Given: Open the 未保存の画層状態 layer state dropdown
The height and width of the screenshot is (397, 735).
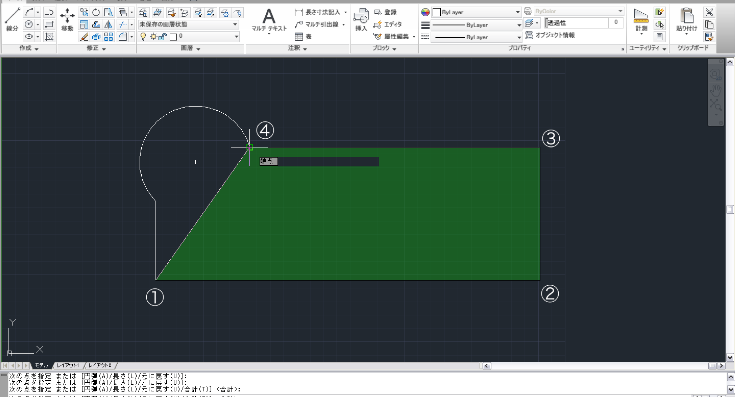Looking at the screenshot, I should pos(188,24).
